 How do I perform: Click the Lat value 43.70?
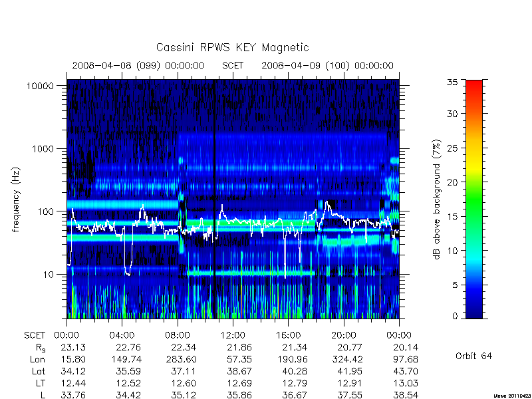coord(406,372)
